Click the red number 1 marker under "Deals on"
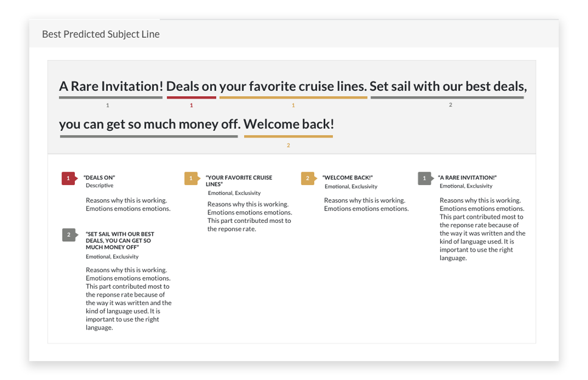 (191, 105)
